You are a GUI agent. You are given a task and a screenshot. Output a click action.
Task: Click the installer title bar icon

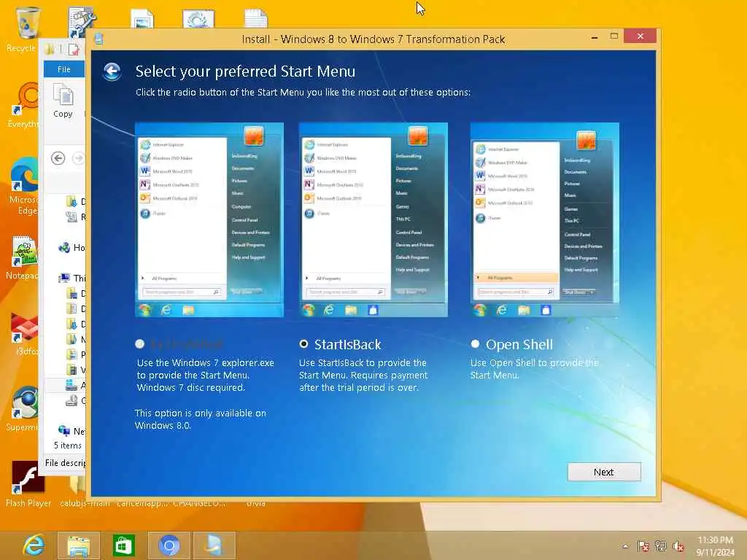coord(98,39)
